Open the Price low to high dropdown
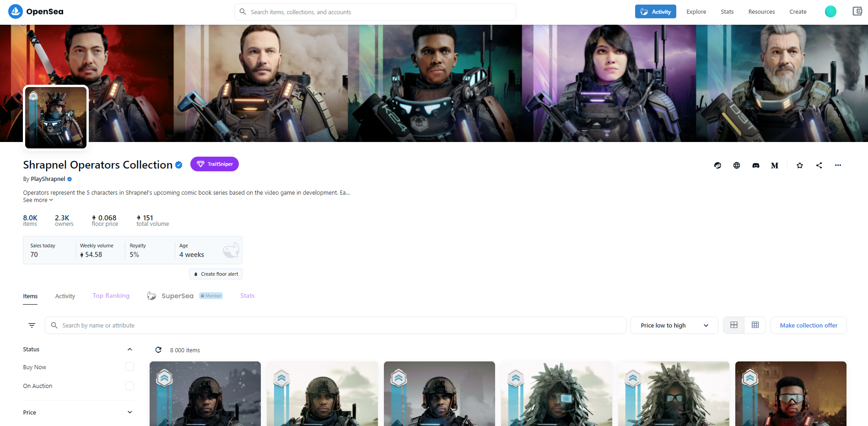Image resolution: width=868 pixels, height=426 pixels. (x=674, y=325)
